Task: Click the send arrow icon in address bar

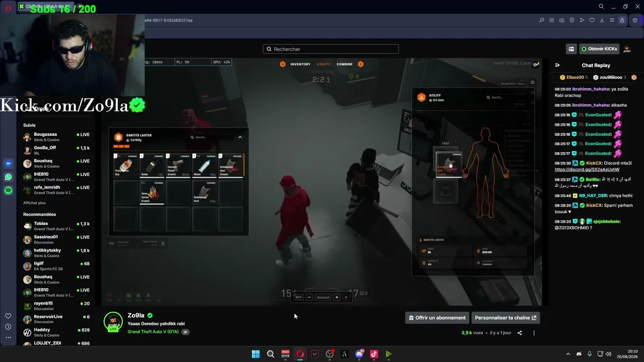Action: [x=582, y=20]
